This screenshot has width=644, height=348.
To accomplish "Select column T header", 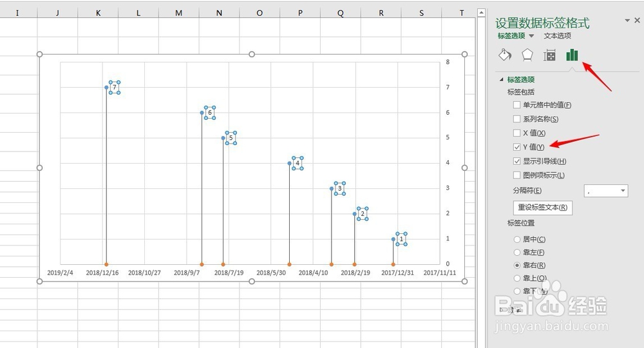I will (462, 13).
